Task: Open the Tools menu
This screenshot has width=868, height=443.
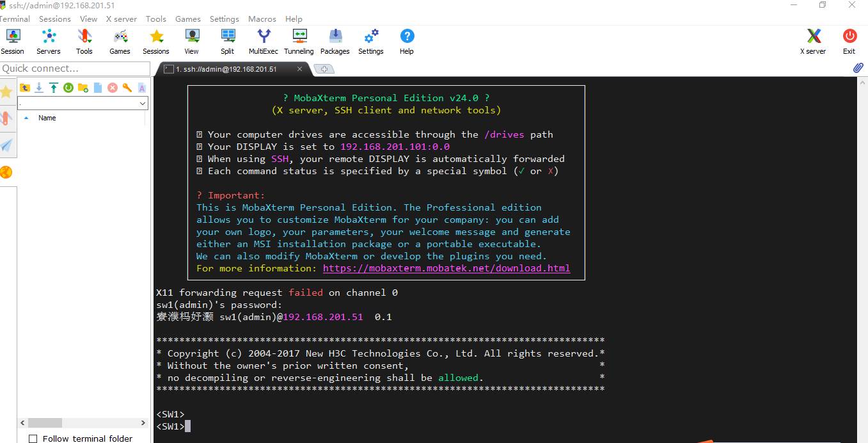Action: click(156, 19)
